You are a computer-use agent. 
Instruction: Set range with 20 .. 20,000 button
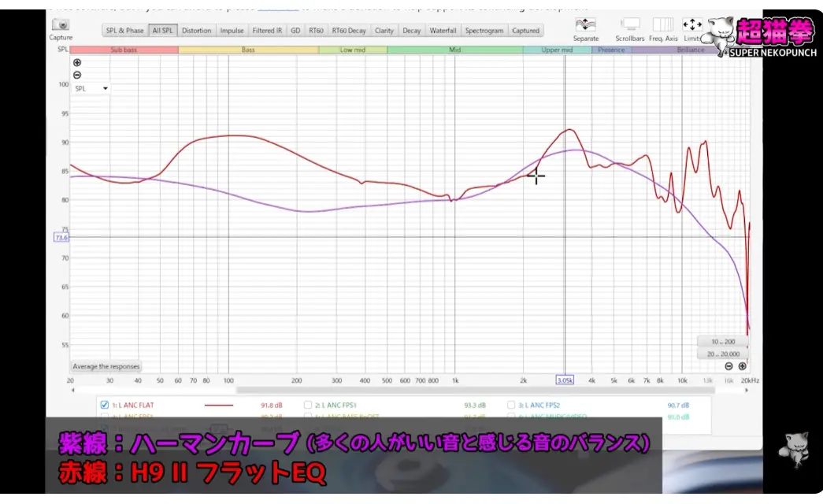[x=721, y=354]
